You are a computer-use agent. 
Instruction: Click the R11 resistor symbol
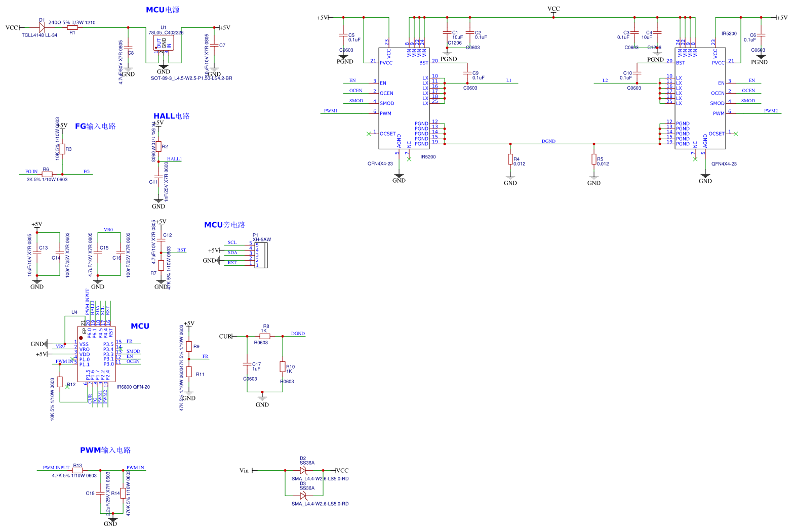[x=189, y=372]
